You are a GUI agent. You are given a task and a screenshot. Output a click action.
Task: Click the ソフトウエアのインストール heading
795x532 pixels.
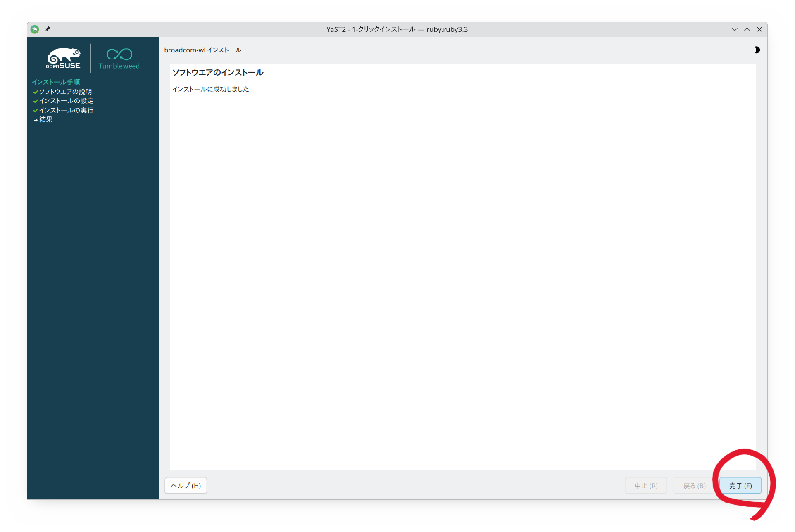(218, 73)
